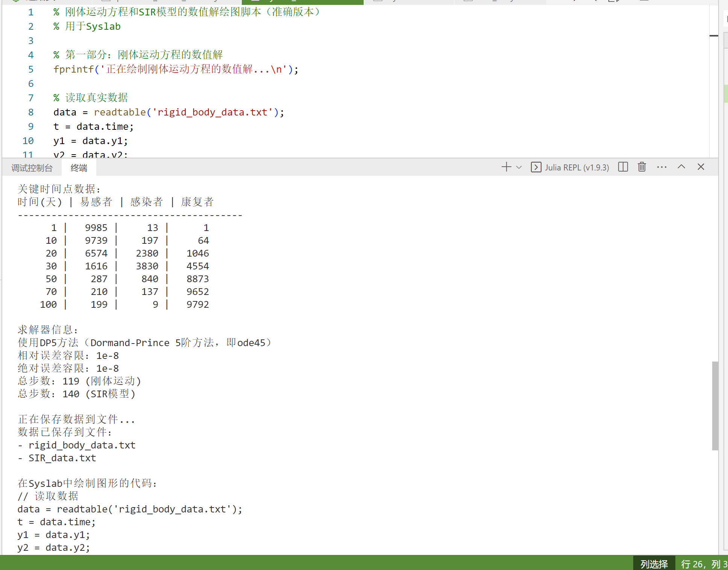Kill terminal with the trash icon

pyautogui.click(x=642, y=167)
